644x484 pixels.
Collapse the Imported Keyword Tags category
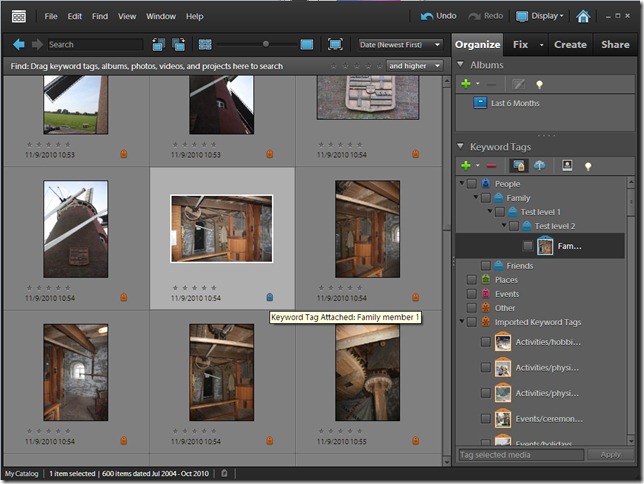(x=461, y=322)
